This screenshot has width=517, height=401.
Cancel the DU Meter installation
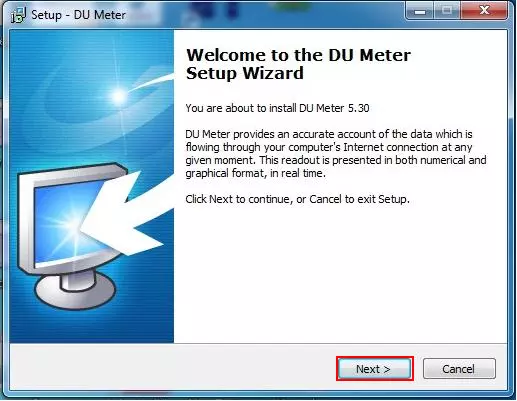point(459,369)
